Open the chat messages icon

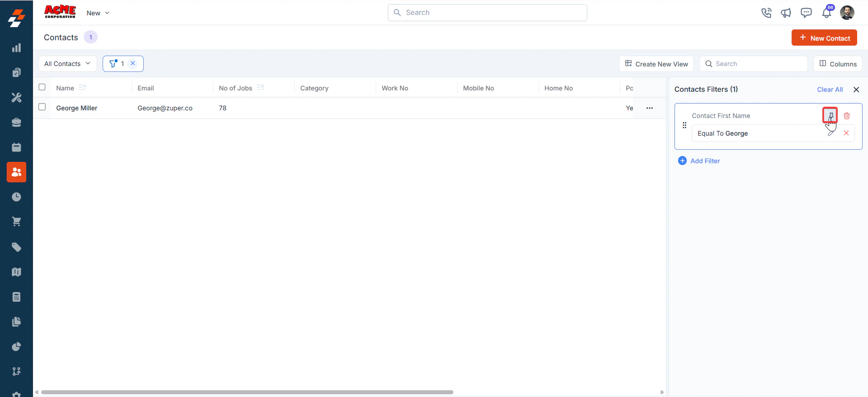(x=806, y=13)
